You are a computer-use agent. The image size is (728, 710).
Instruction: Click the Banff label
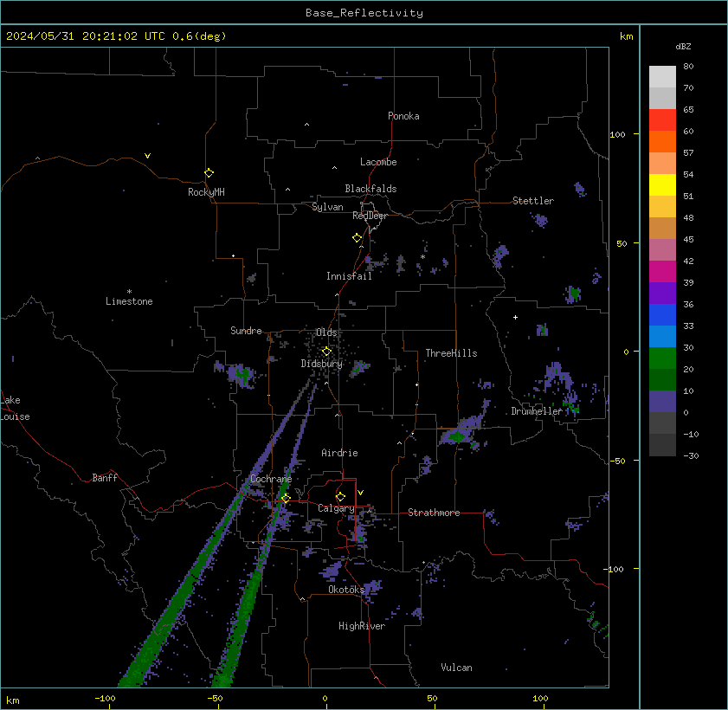pos(105,478)
